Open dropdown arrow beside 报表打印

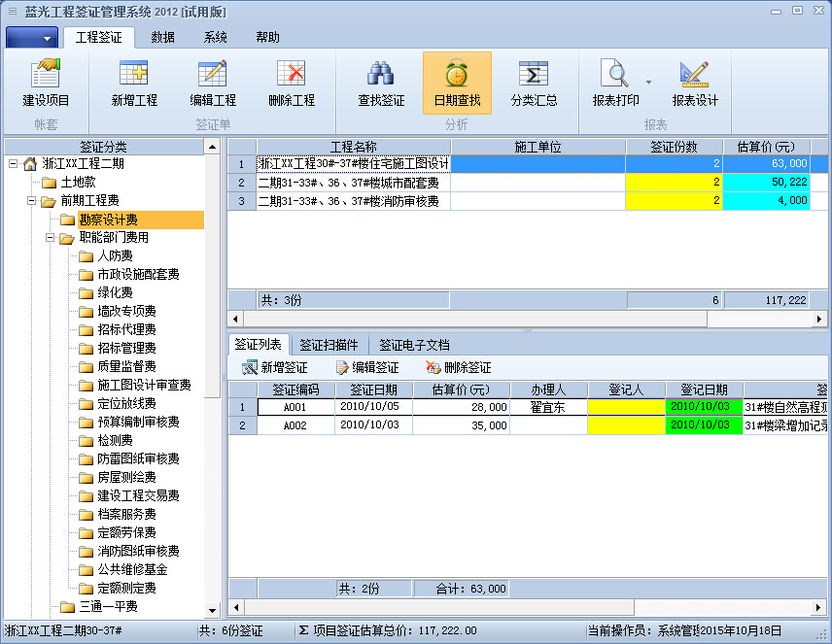point(648,83)
